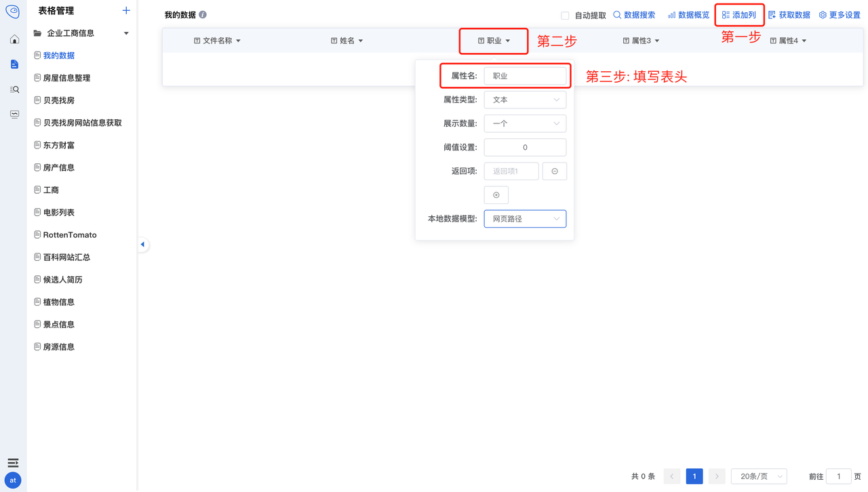The height and width of the screenshot is (492, 868).
Task: Toggle 自动提取 checkbox
Action: click(x=565, y=15)
